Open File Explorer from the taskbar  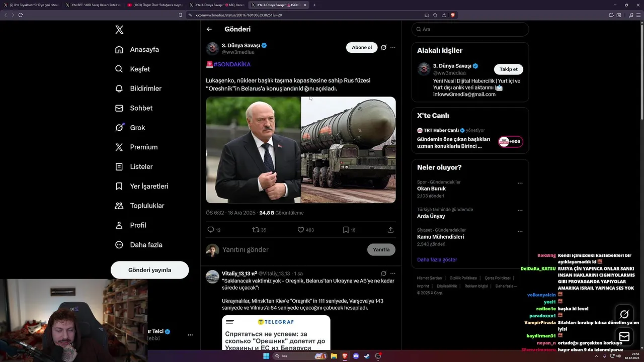point(334,356)
